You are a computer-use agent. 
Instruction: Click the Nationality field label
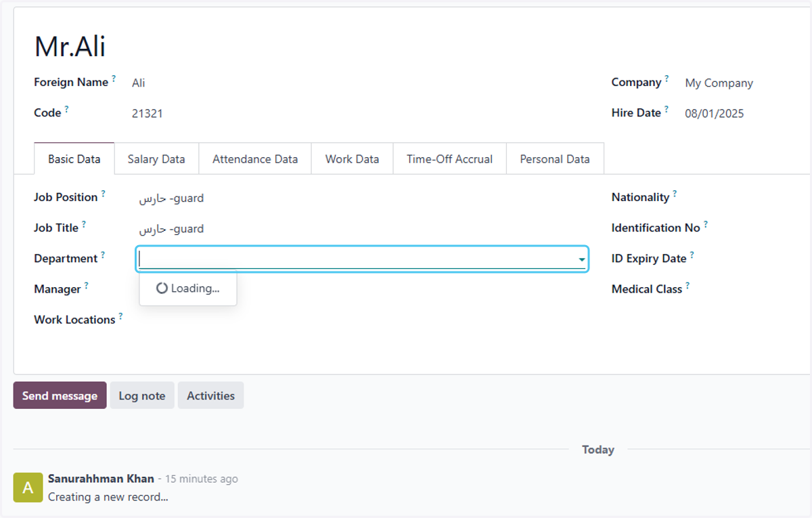click(640, 198)
